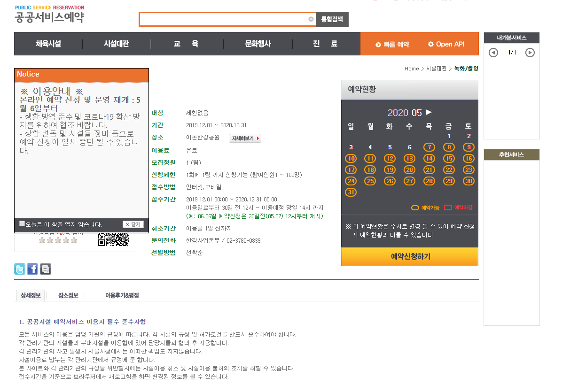Click the phone number 02-3780-0839 text
This screenshot has height=392, width=562.
pos(243,241)
